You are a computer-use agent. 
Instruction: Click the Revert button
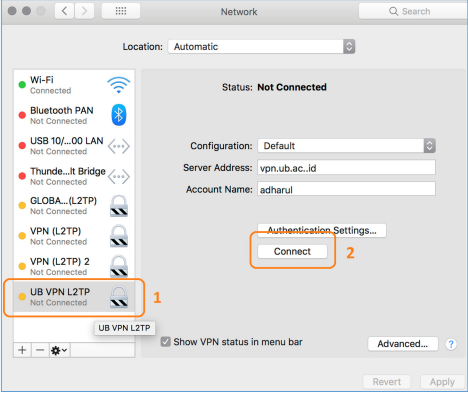(x=387, y=382)
